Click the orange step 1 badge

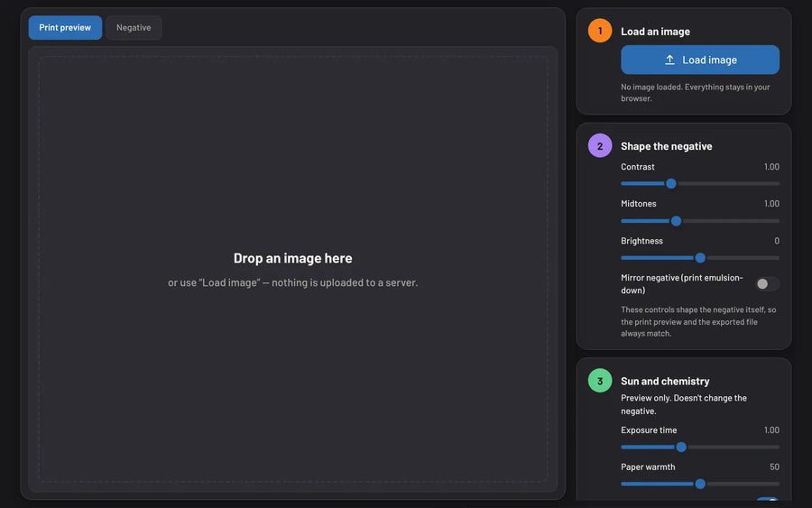pos(600,31)
